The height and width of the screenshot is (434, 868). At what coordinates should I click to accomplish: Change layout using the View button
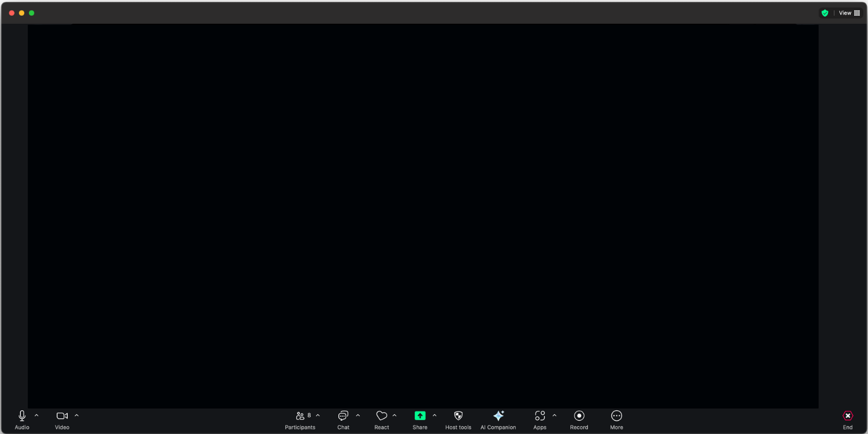click(x=849, y=13)
